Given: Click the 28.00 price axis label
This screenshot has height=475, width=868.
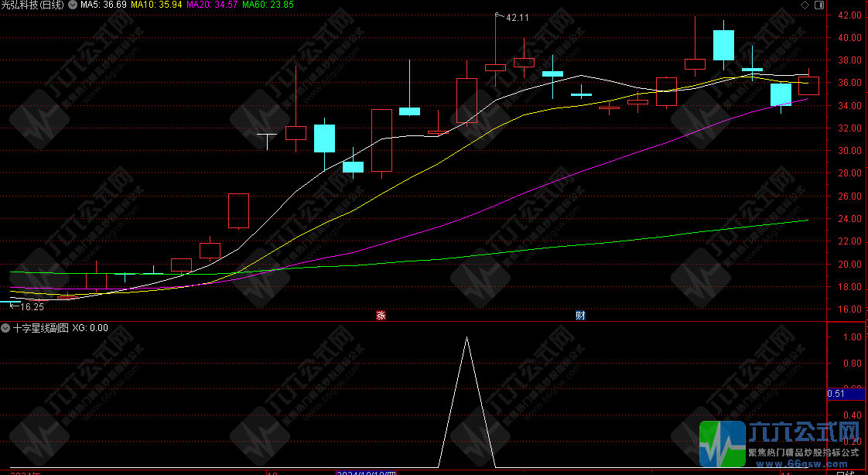Looking at the screenshot, I should tap(849, 173).
